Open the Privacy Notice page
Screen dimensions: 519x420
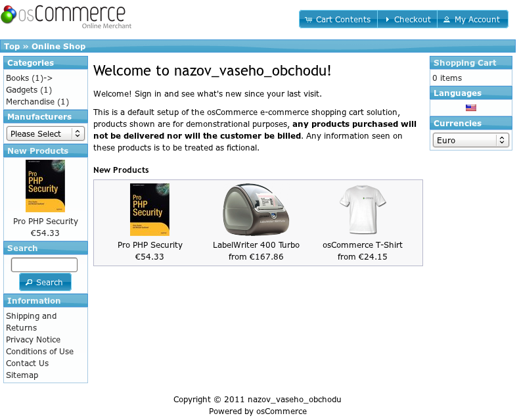click(33, 340)
